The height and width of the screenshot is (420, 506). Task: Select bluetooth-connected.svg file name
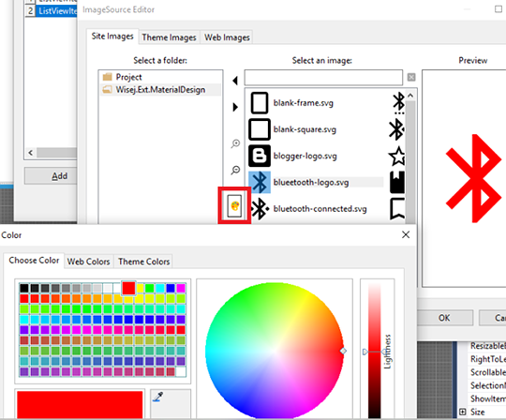tap(320, 209)
